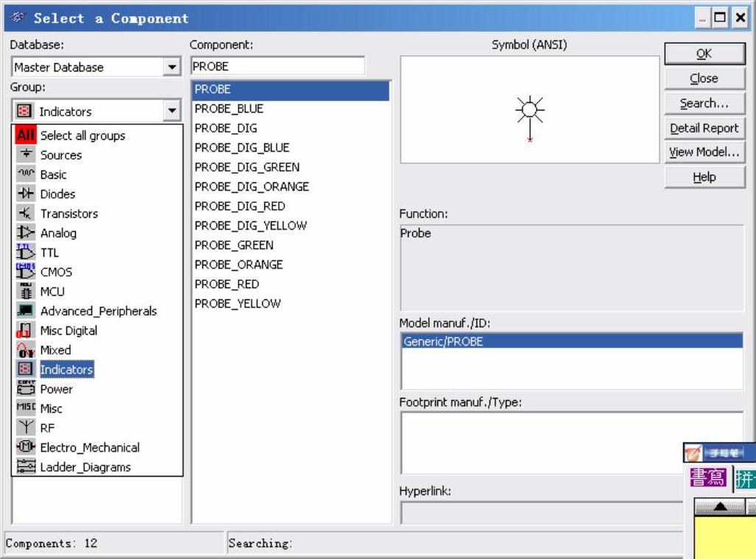Screen dimensions: 756x559
Task: Click the Mixed group icon
Action: tap(26, 349)
